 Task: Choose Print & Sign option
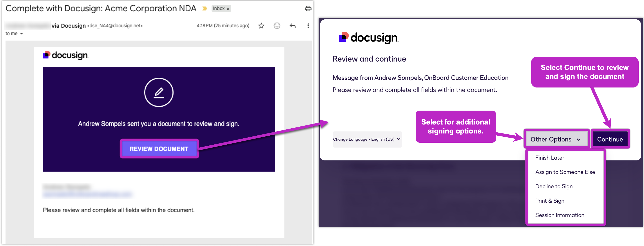pyautogui.click(x=549, y=201)
